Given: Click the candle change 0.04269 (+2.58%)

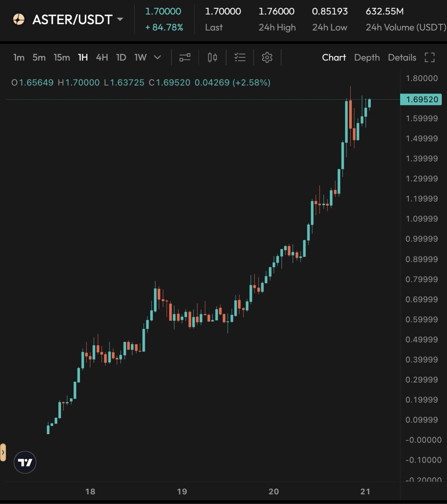Looking at the screenshot, I should (233, 83).
